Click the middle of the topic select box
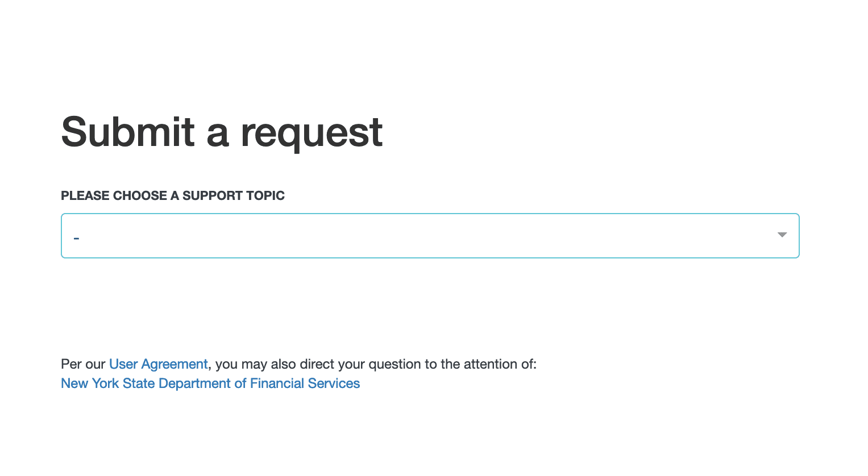The width and height of the screenshot is (868, 476). click(430, 236)
